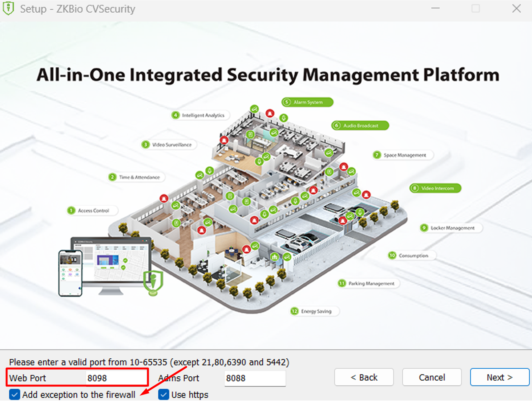This screenshot has width=532, height=401.
Task: Focus the Web Port input field
Action: [116, 378]
